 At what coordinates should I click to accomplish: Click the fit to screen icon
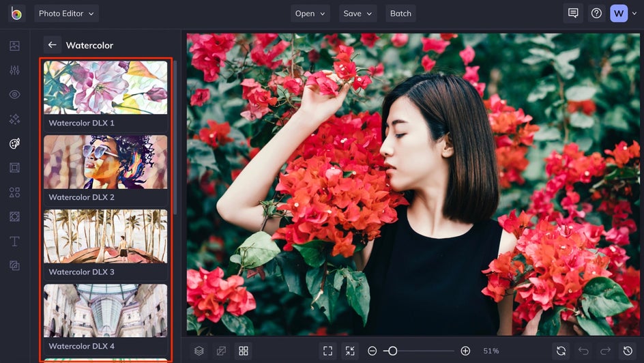click(x=327, y=351)
